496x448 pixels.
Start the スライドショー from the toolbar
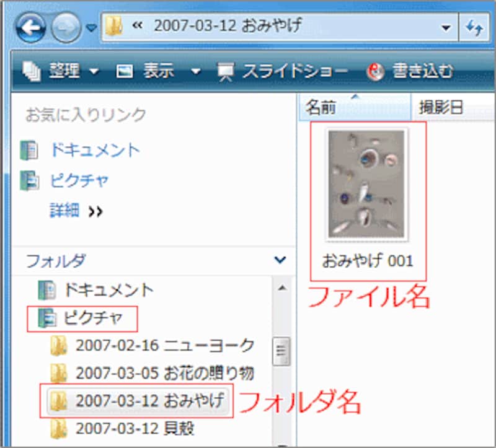(x=283, y=71)
